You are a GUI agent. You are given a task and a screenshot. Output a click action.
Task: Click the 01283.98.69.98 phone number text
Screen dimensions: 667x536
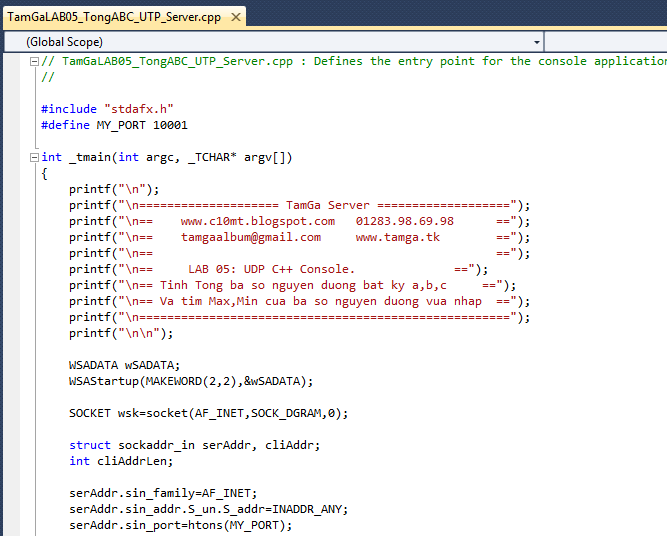(x=405, y=222)
